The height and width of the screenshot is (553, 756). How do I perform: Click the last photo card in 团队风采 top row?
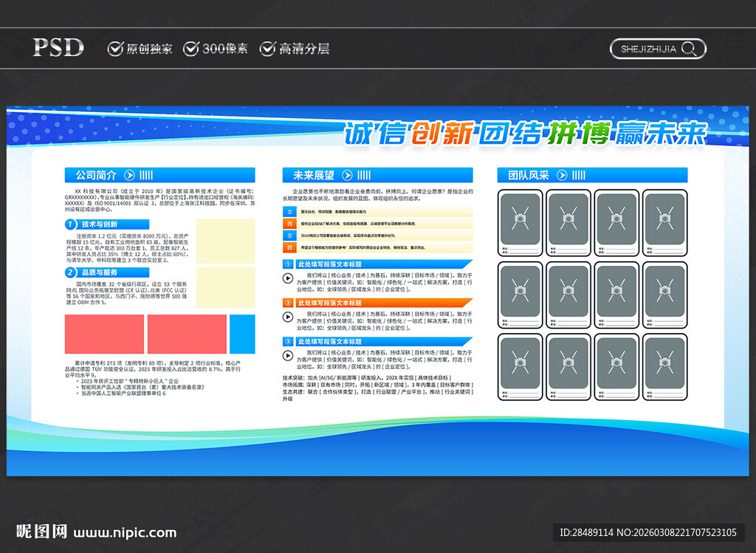665,223
